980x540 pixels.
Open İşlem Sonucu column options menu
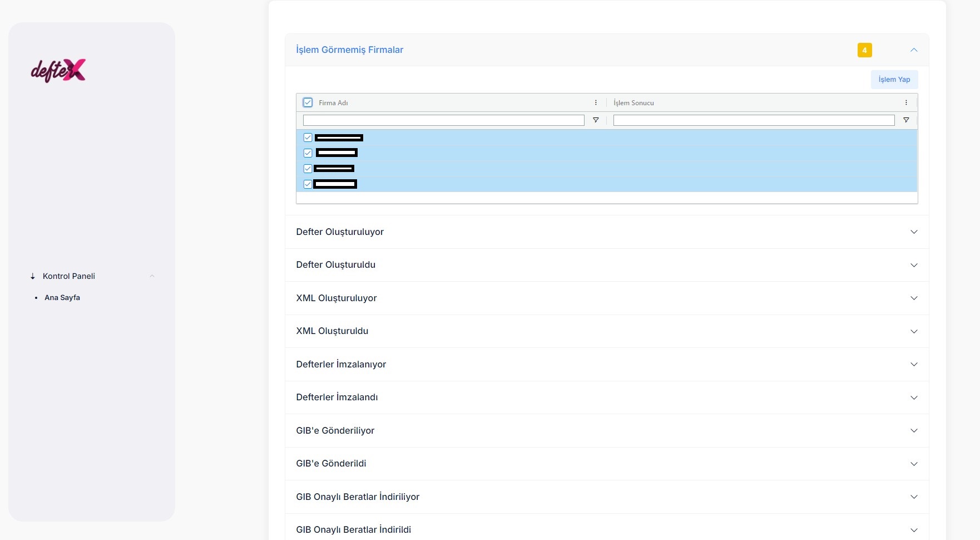906,103
